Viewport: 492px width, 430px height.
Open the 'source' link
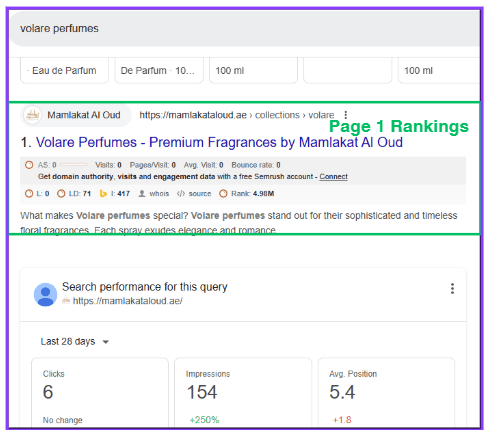tap(200, 194)
